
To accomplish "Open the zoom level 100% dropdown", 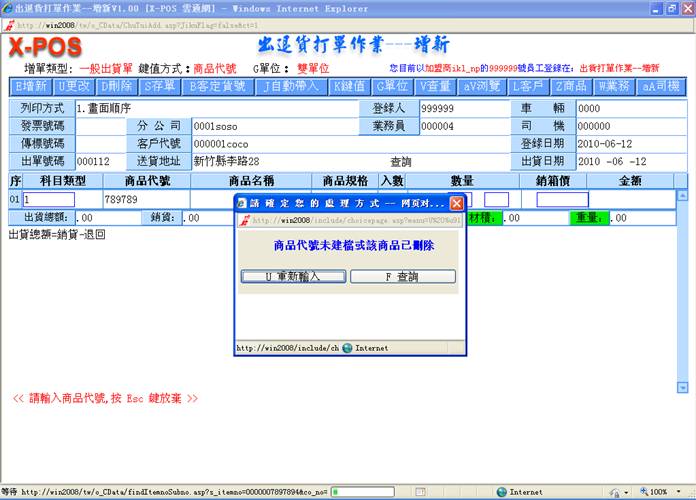I will click(x=661, y=492).
